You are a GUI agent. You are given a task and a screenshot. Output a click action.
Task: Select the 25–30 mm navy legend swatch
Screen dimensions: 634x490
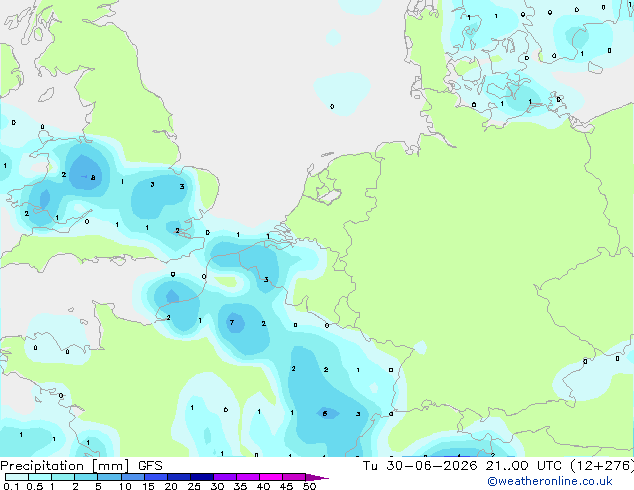coord(202,477)
